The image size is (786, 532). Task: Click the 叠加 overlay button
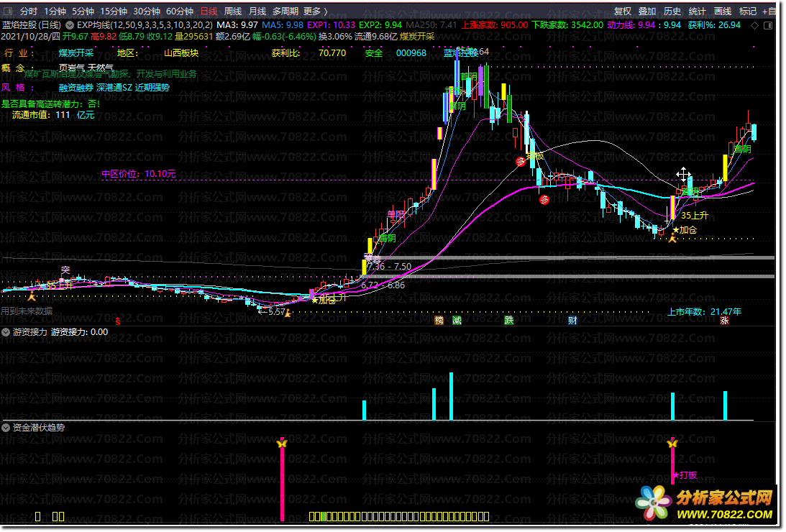tap(647, 11)
